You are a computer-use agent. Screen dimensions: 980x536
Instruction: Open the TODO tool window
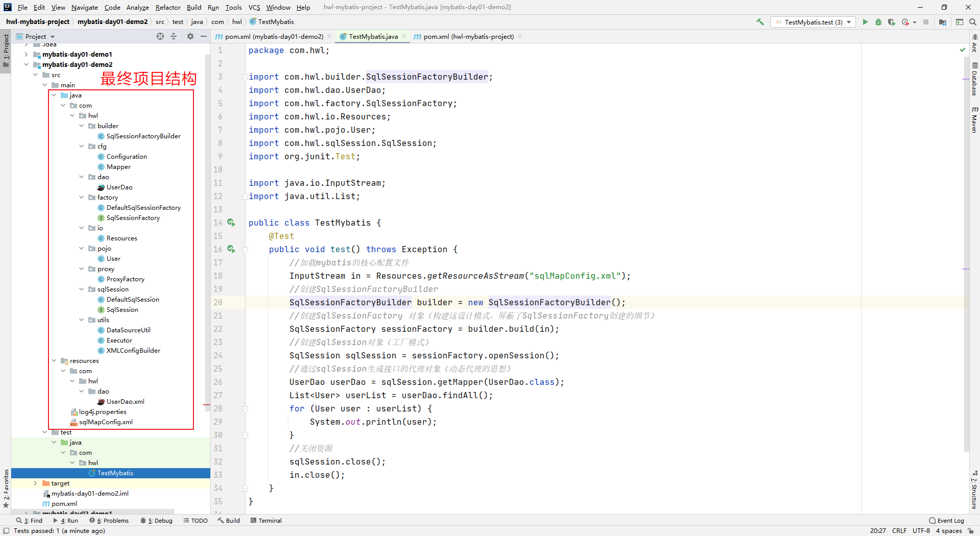(x=195, y=521)
